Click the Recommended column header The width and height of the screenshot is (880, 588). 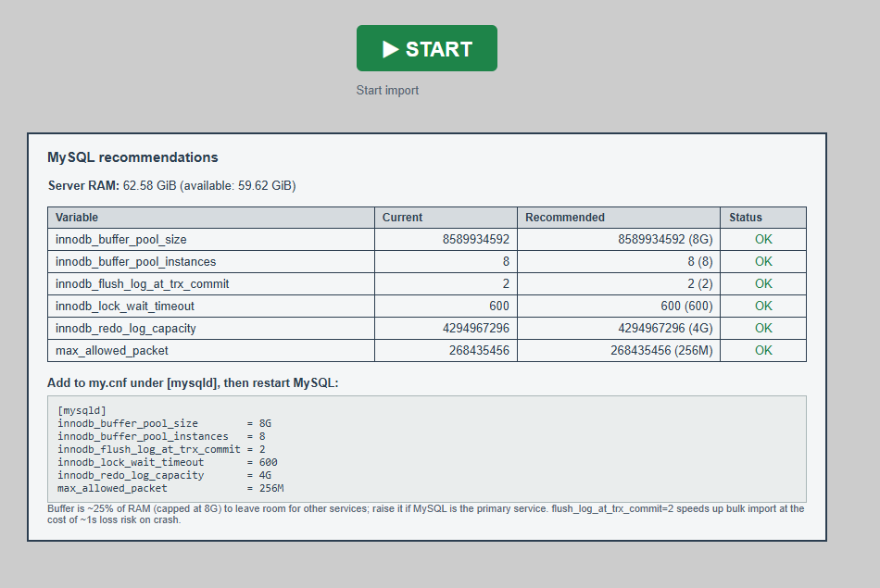pos(619,218)
